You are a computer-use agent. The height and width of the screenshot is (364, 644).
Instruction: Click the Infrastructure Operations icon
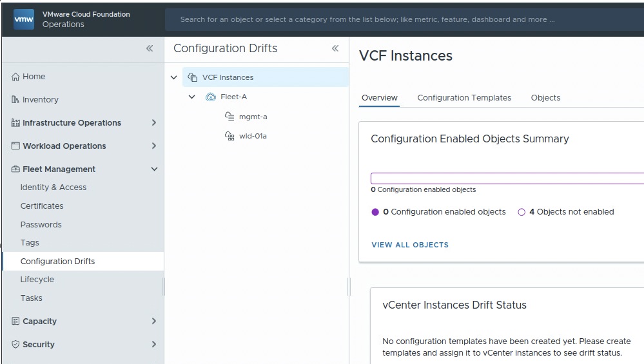click(x=15, y=122)
